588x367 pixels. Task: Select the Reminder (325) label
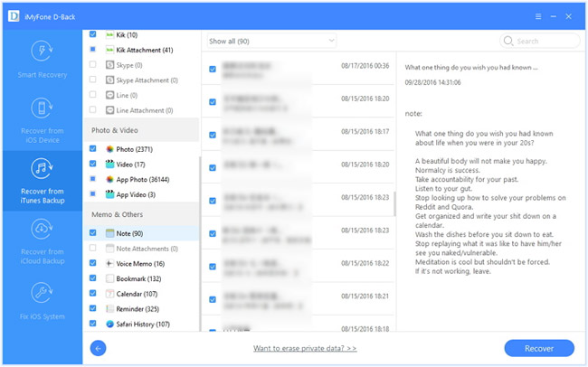(138, 309)
